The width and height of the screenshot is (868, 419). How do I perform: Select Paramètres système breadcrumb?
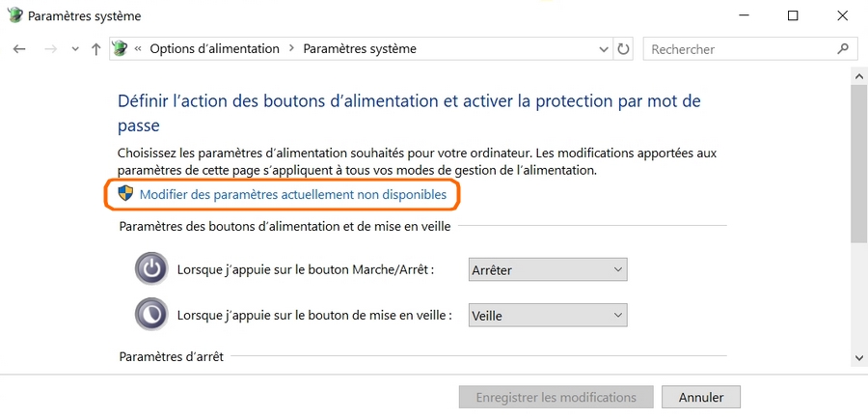pyautogui.click(x=360, y=49)
